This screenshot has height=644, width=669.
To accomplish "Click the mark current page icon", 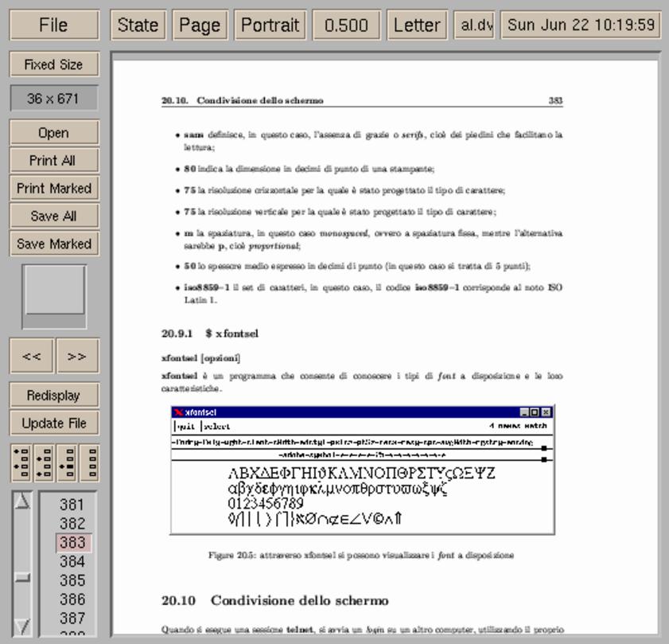I will click(68, 463).
